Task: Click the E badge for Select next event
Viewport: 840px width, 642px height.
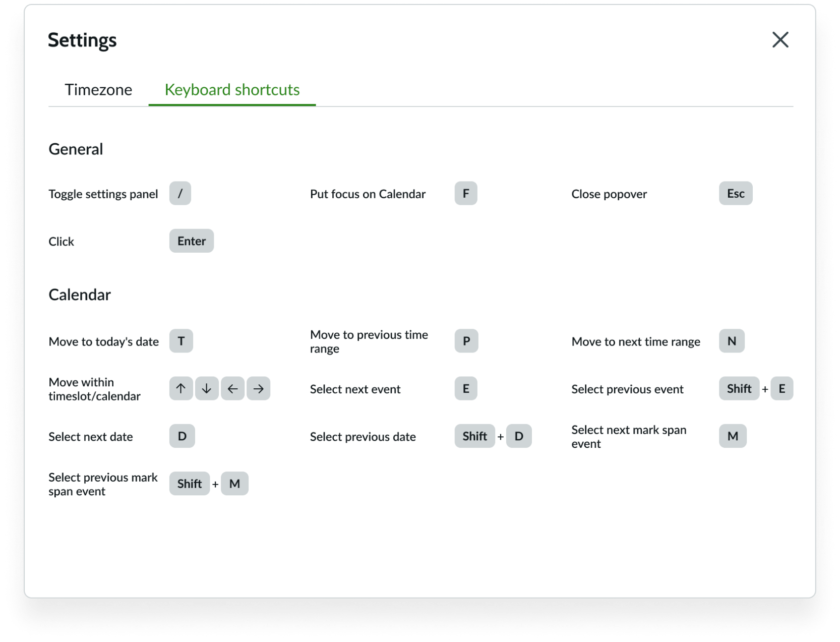Action: pos(465,388)
